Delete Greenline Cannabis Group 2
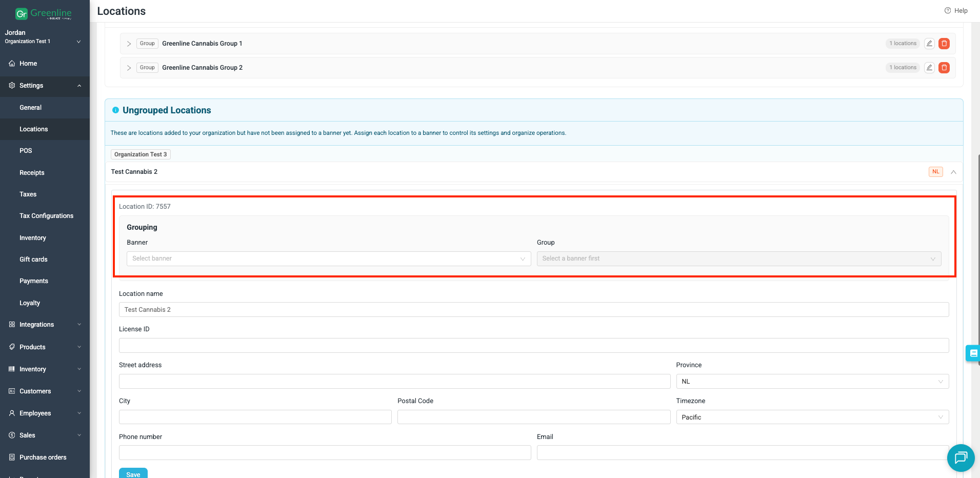980x478 pixels. pos(944,68)
